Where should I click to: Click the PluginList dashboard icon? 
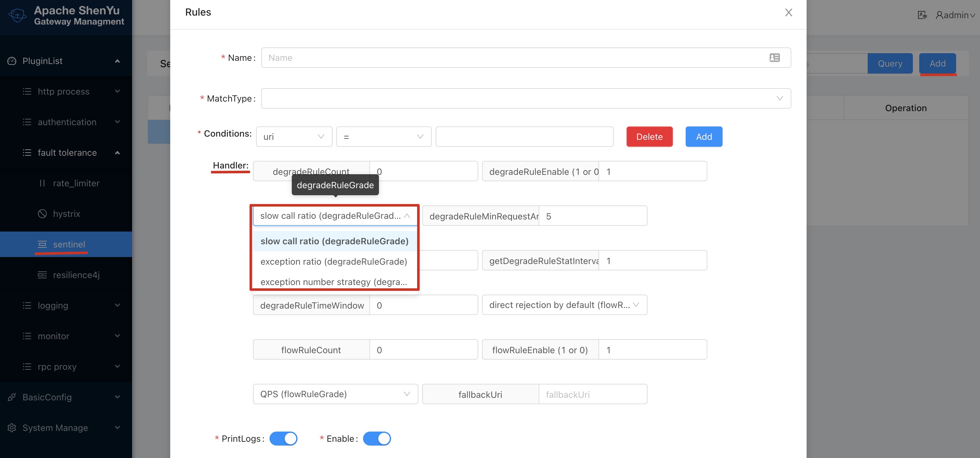point(12,61)
